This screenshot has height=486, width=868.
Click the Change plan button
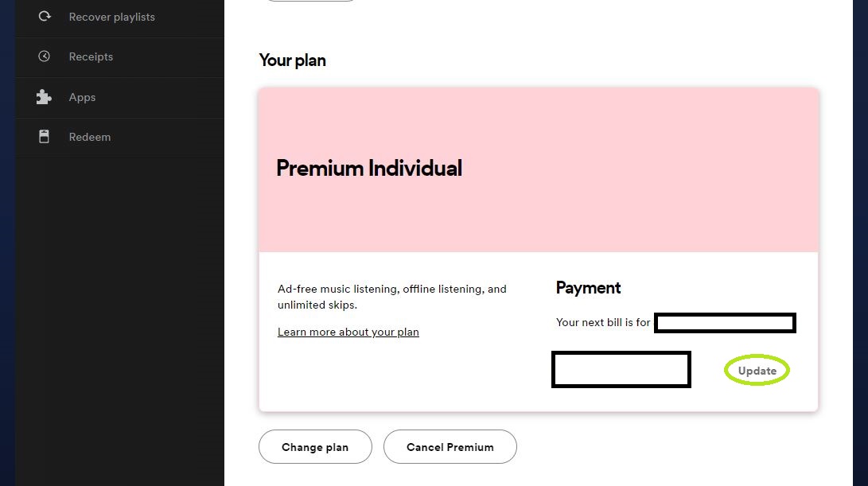click(315, 447)
